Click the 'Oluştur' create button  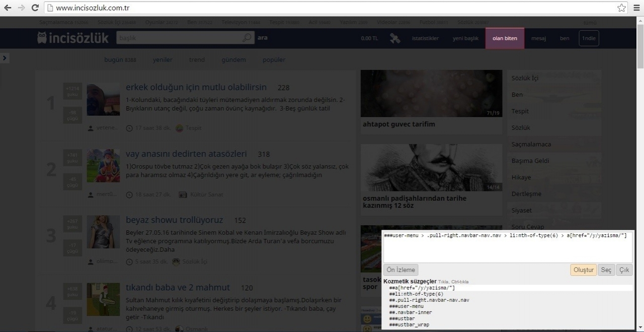tap(584, 270)
